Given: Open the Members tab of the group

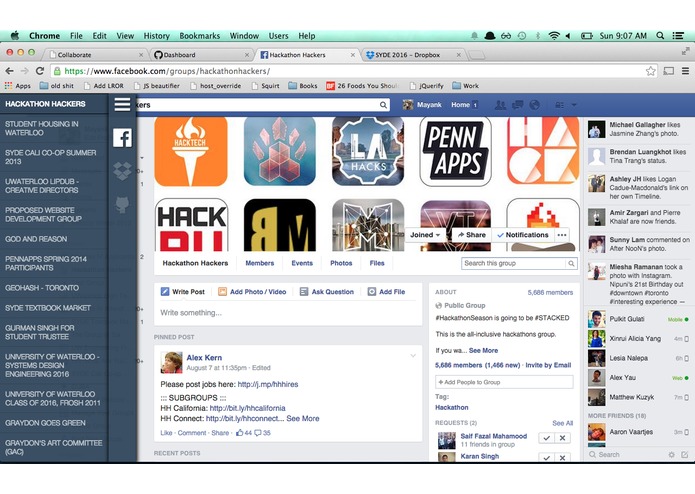Looking at the screenshot, I should click(x=260, y=263).
